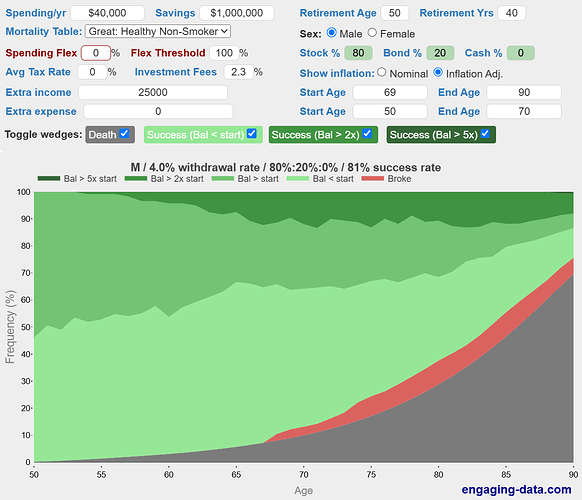This screenshot has height=500, width=582.
Task: Uncheck the Death wedge checkbox
Action: click(124, 134)
